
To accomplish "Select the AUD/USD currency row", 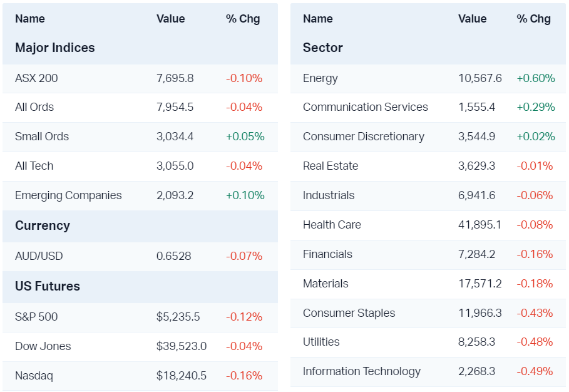I will (39, 256).
